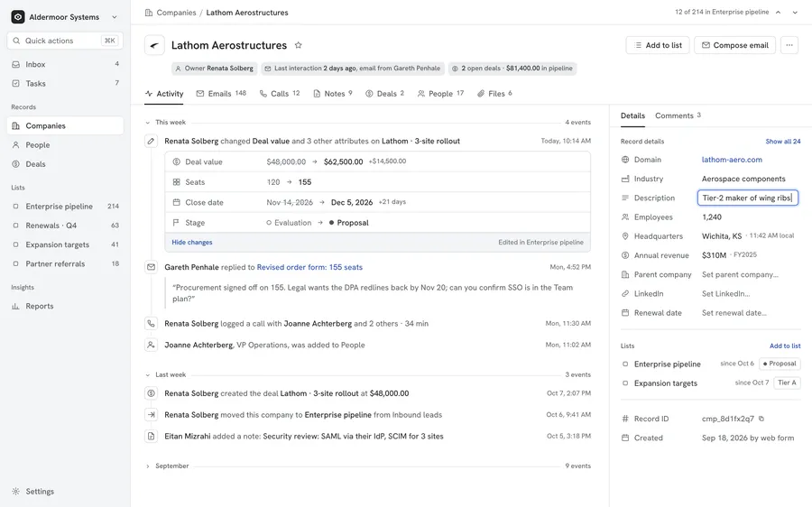
Task: Open the Deals tab
Action: tap(384, 94)
